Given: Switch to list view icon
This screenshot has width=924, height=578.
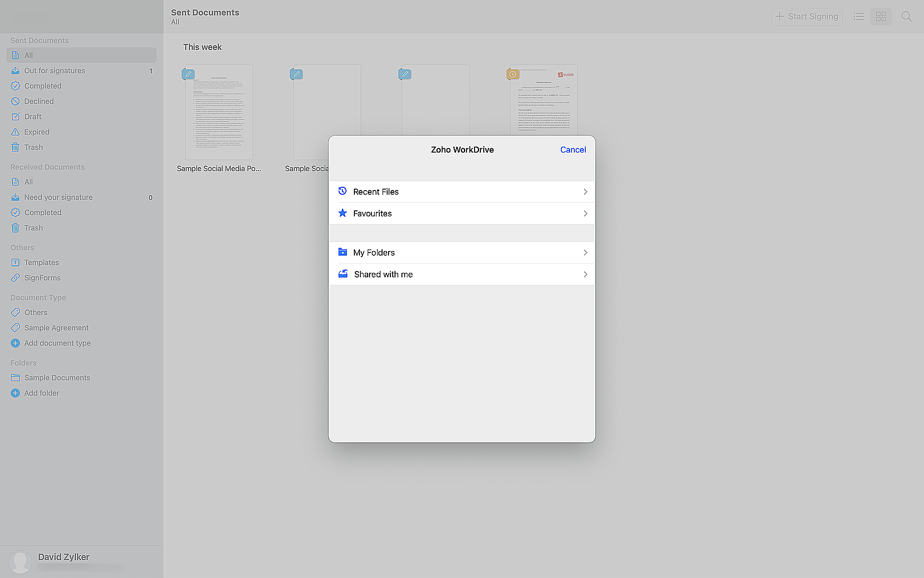Looking at the screenshot, I should pyautogui.click(x=859, y=17).
